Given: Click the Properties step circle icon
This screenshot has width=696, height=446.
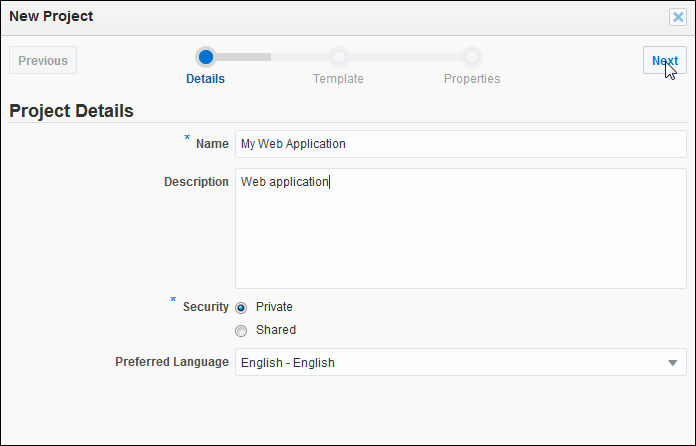Looking at the screenshot, I should pyautogui.click(x=472, y=56).
